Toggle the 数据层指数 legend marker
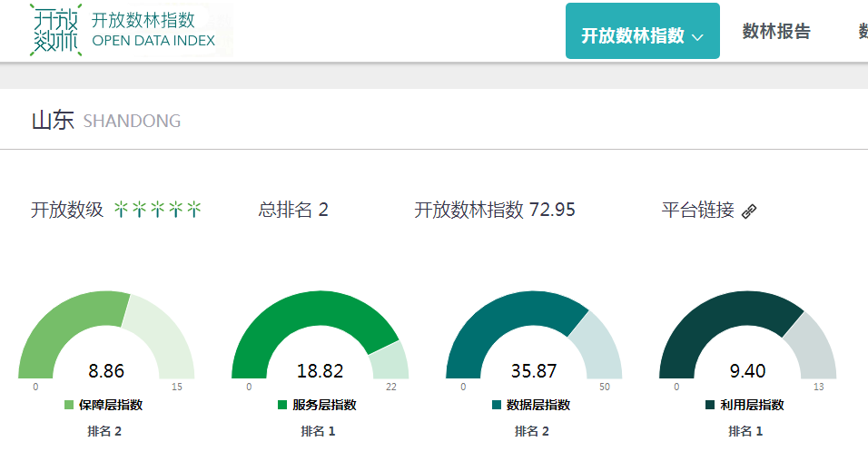The height and width of the screenshot is (471, 868). click(x=497, y=406)
